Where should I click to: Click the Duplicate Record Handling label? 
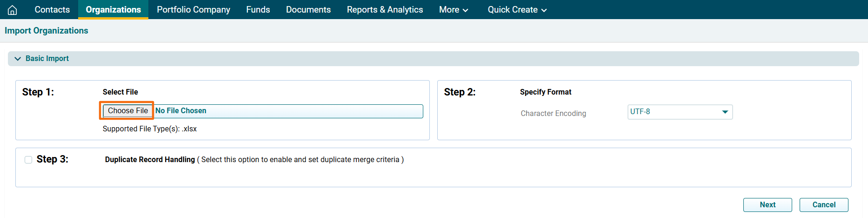tap(150, 160)
